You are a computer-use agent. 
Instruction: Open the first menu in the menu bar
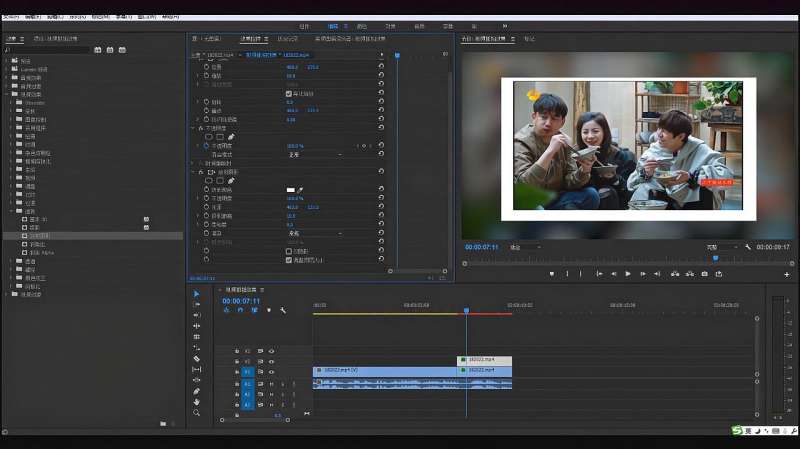tap(10, 17)
